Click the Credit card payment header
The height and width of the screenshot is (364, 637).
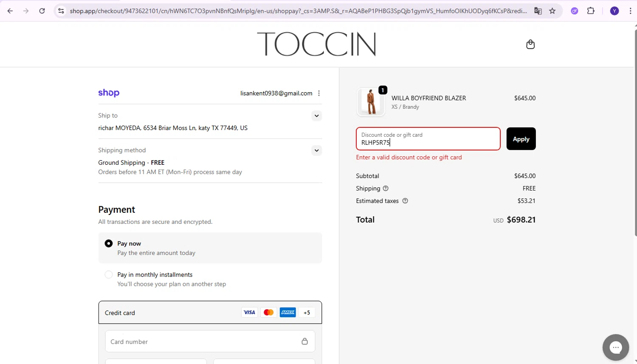[210, 313]
